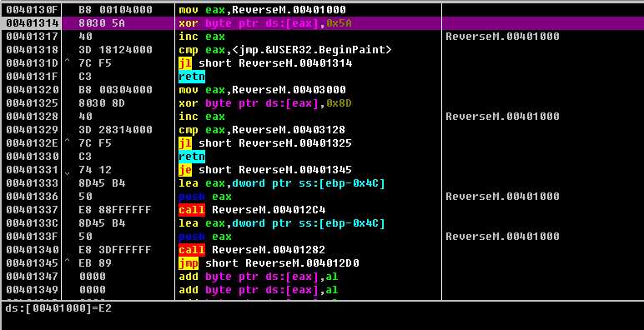The image size is (644, 330).
Task: Select address 00401340
Action: (33, 250)
